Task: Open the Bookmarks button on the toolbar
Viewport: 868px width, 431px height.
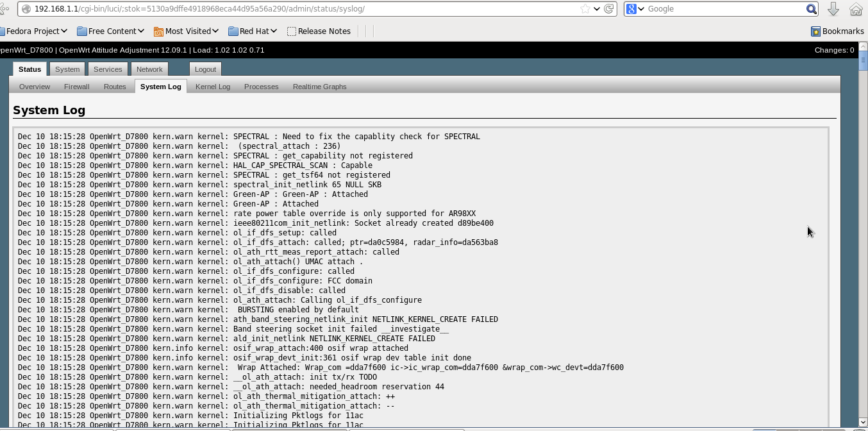Action: (x=837, y=31)
